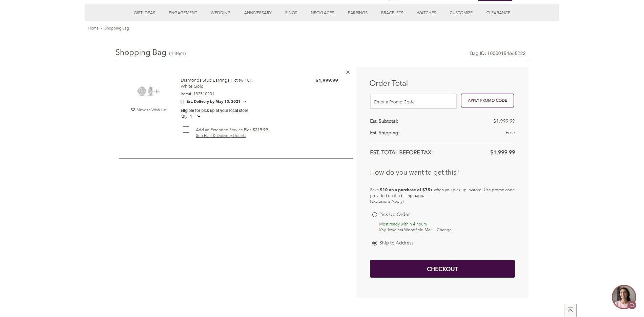644x317 pixels.
Task: Open See Plan & Delivery Details
Action: [x=221, y=135]
